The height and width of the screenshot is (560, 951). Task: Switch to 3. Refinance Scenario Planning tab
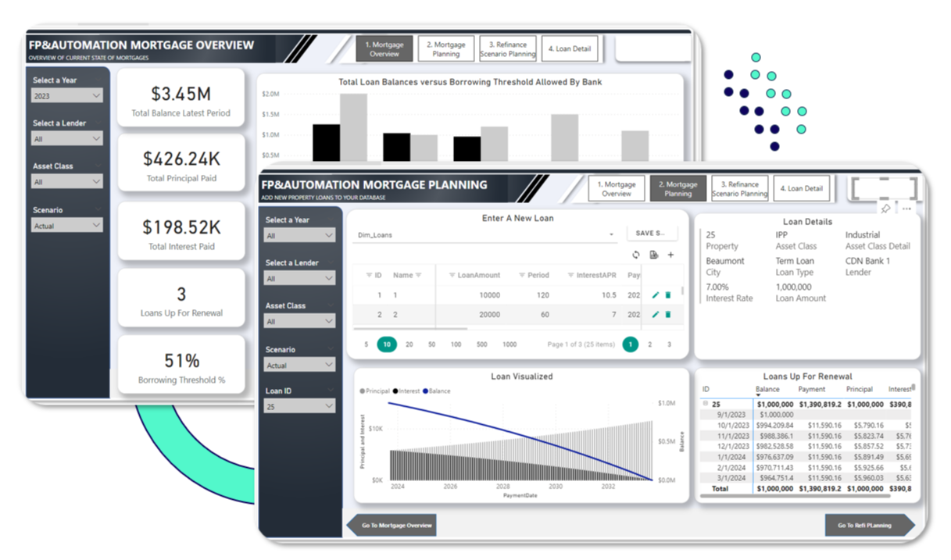[x=739, y=188]
